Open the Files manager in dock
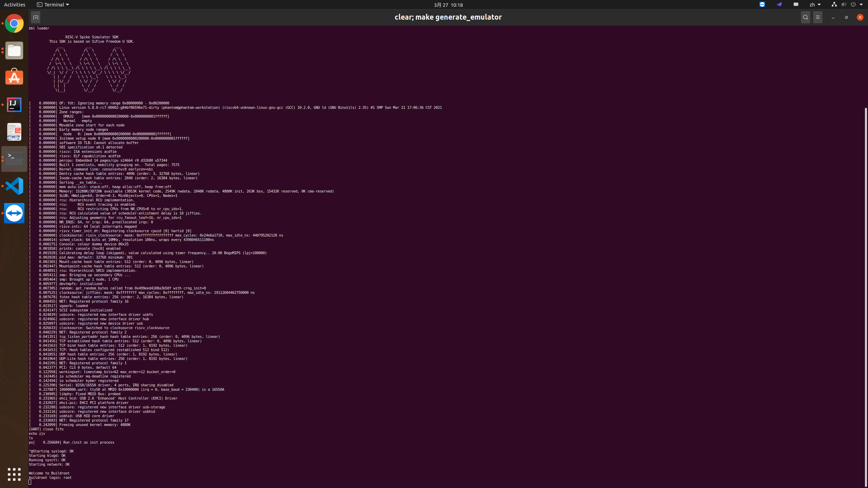 click(x=14, y=50)
